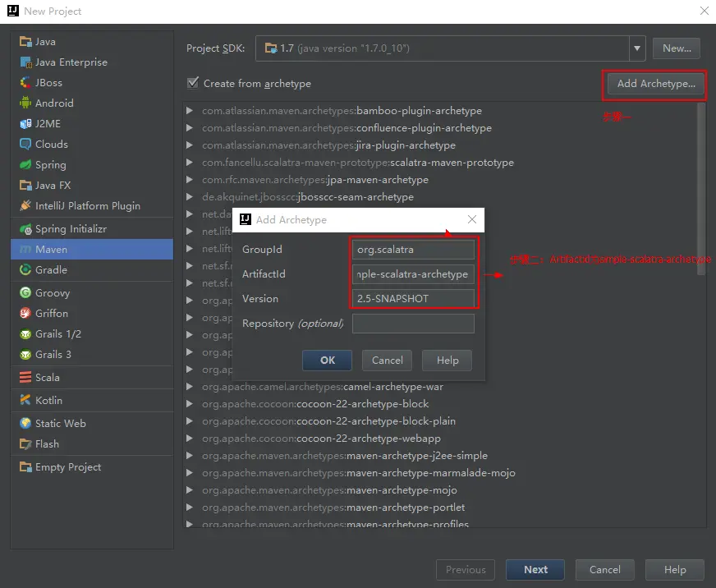
Task: Click the Next button
Action: 535,570
